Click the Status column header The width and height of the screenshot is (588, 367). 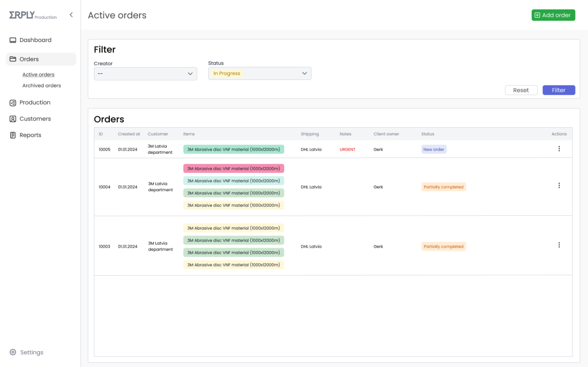(427, 134)
